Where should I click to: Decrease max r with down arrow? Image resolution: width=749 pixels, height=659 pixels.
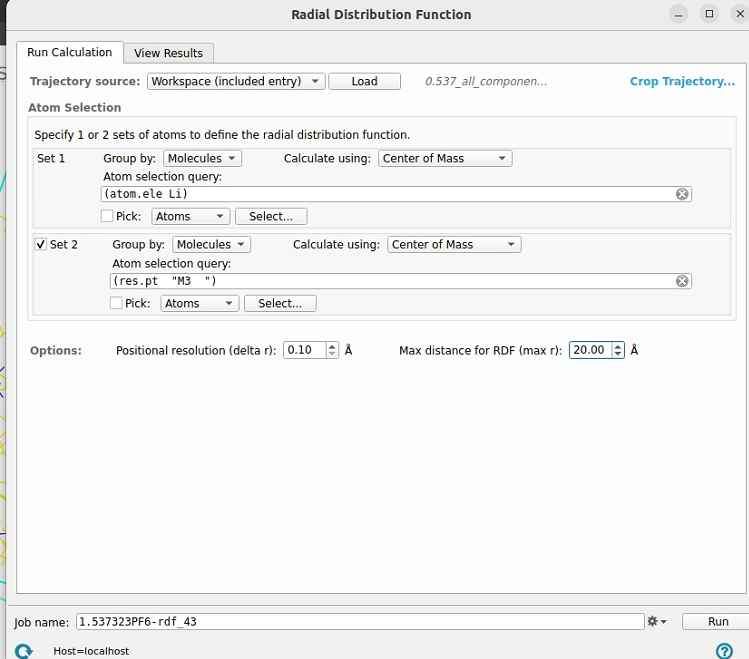[x=618, y=354]
